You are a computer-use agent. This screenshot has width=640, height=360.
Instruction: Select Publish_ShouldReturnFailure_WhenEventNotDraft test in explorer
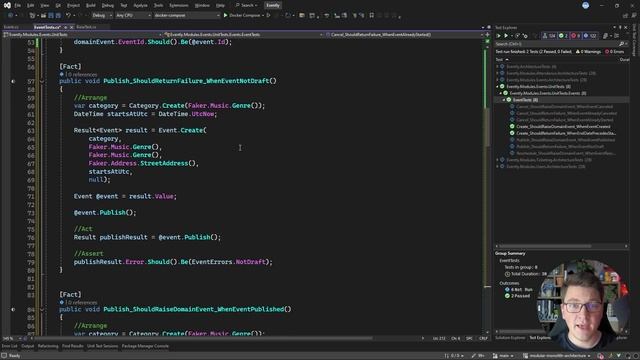coord(560,147)
